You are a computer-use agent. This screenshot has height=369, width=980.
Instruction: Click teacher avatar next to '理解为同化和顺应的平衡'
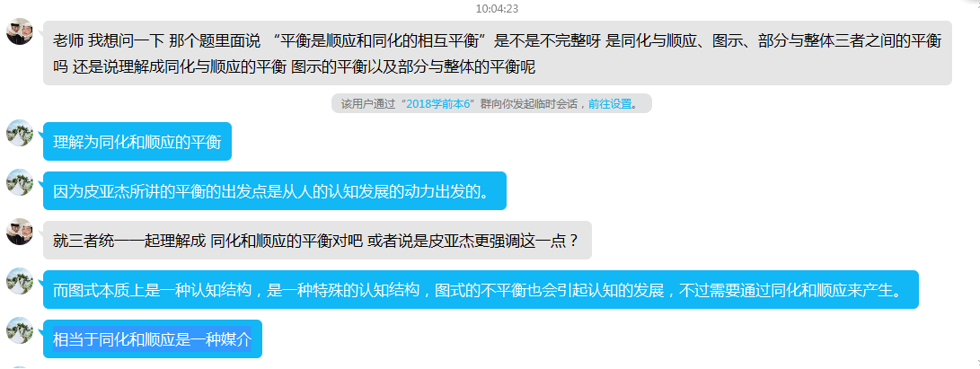coord(20,132)
